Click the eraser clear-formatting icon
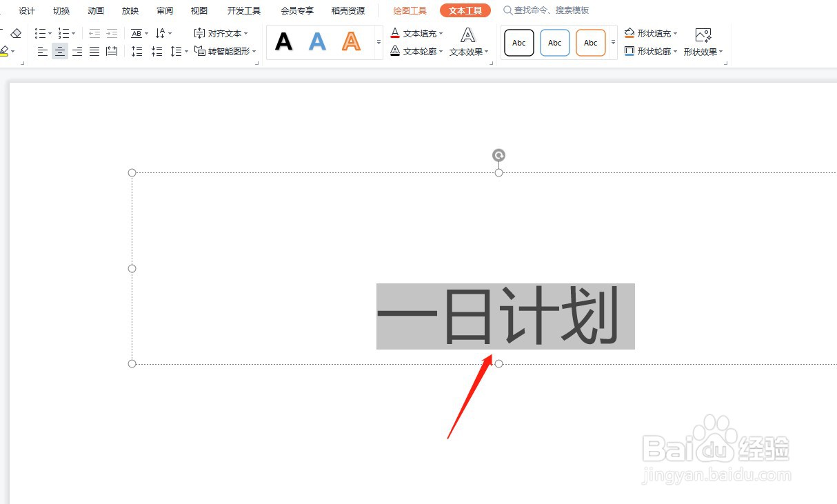The image size is (837, 504). point(16,33)
